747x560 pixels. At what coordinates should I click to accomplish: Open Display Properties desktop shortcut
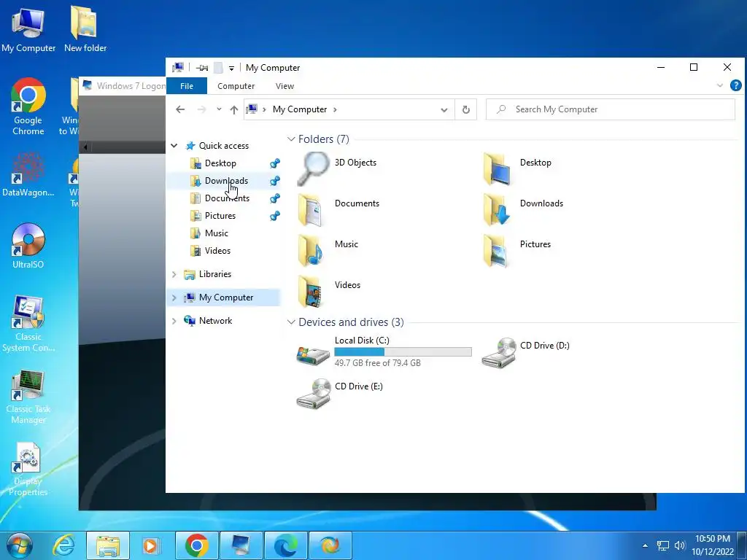[x=28, y=470]
